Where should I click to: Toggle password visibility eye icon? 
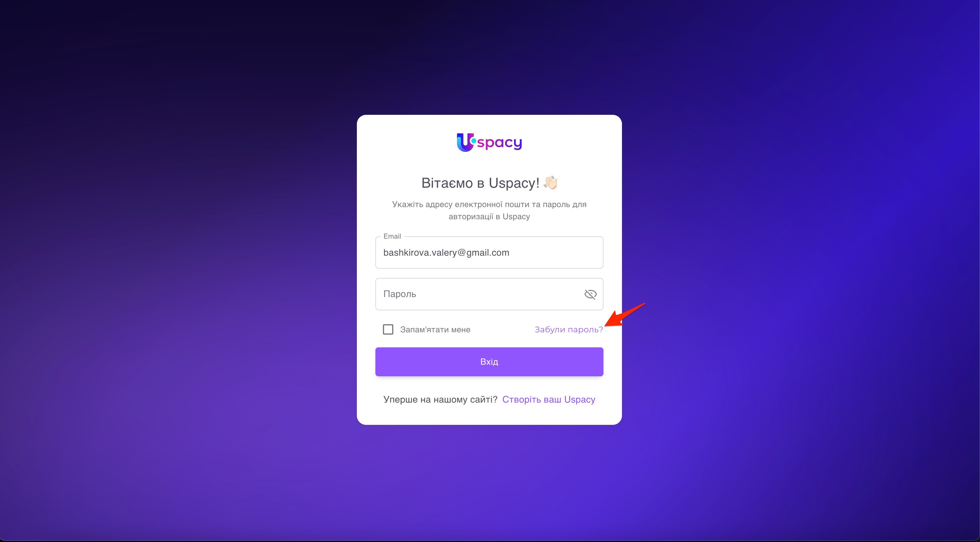tap(590, 294)
